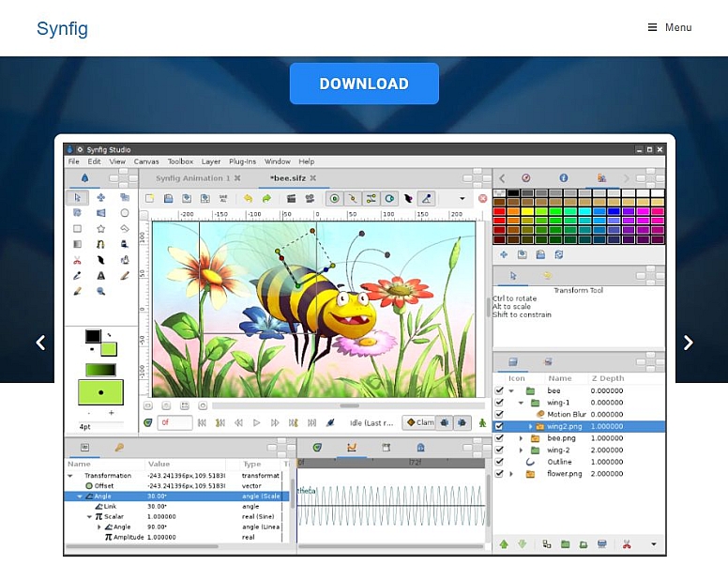Seek to the beginning of animation
This screenshot has width=728, height=565.
(202, 423)
